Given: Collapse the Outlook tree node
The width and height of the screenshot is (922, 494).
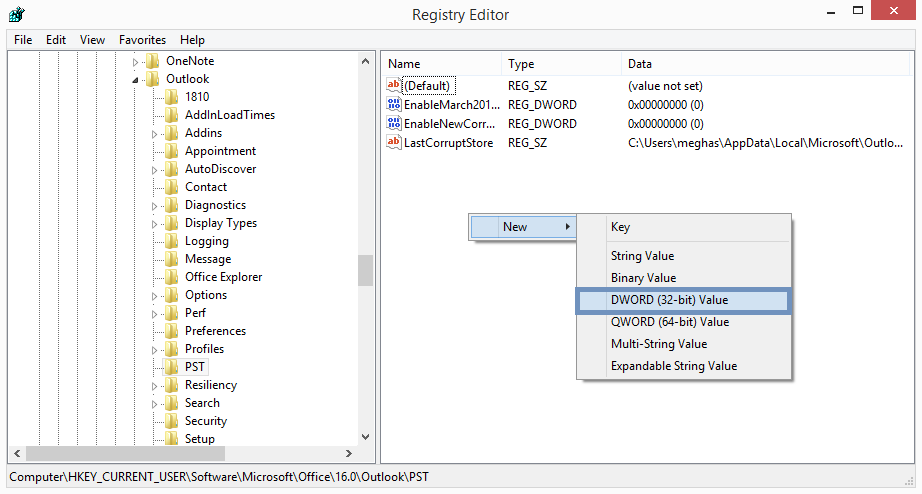Looking at the screenshot, I should 135,80.
